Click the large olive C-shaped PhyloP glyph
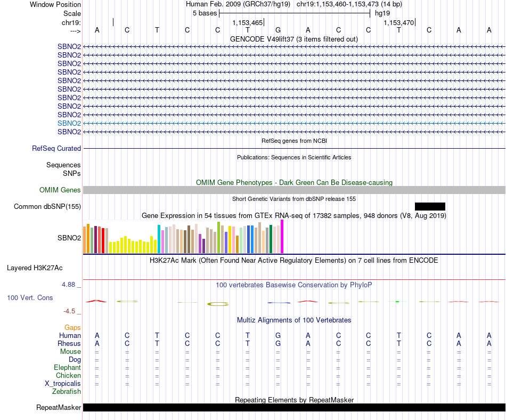506x420 pixels. [x=218, y=304]
